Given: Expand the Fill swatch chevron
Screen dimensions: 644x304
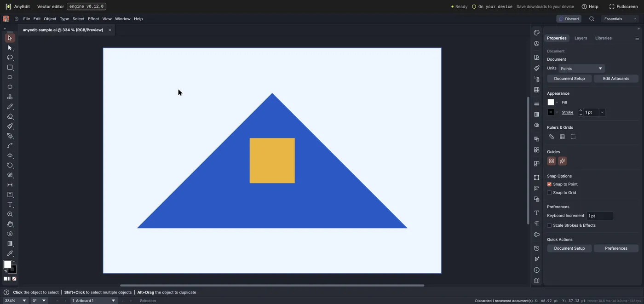Looking at the screenshot, I should click(x=557, y=103).
